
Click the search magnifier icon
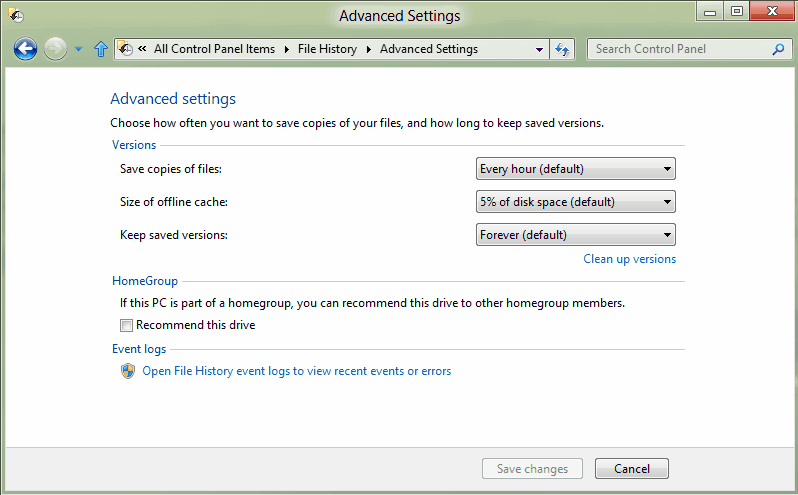(x=778, y=49)
